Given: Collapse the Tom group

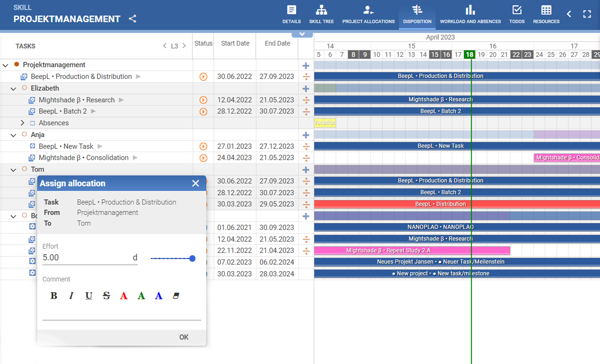Looking at the screenshot, I should pos(13,170).
